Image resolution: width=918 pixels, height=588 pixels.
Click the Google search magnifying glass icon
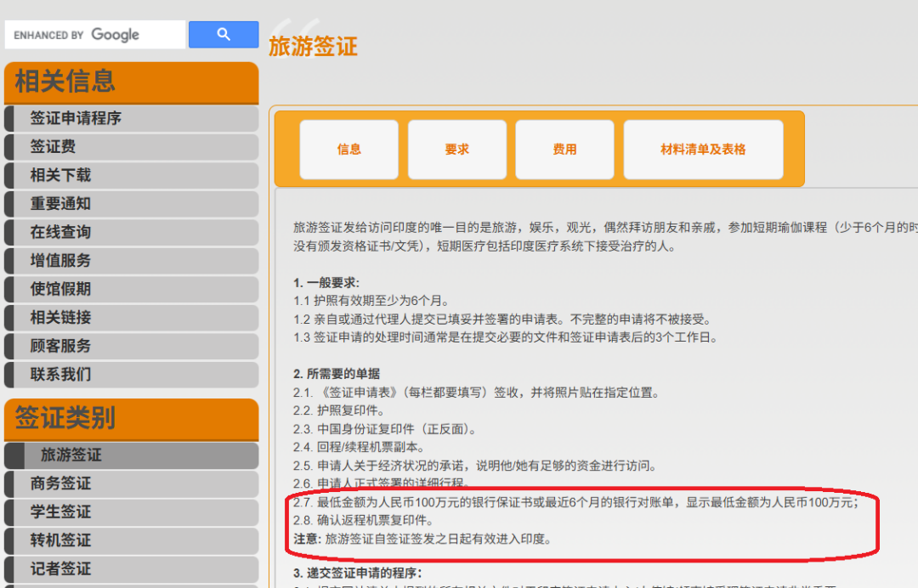[223, 34]
